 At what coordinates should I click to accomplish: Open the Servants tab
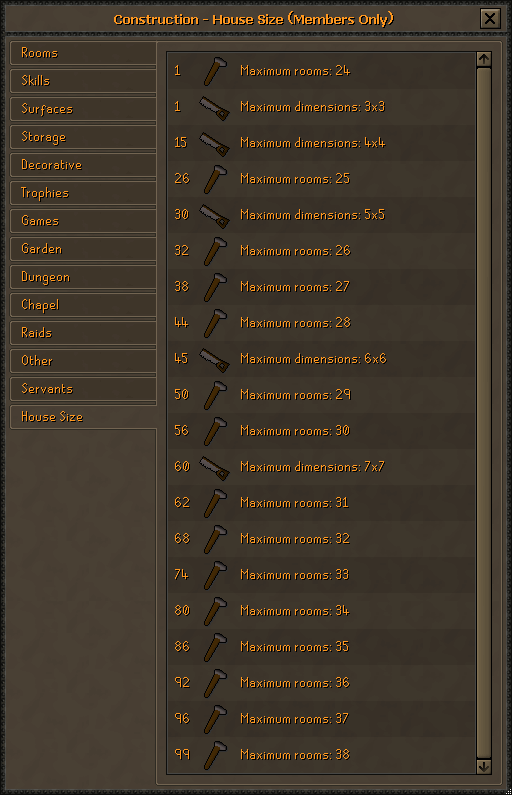click(x=83, y=389)
